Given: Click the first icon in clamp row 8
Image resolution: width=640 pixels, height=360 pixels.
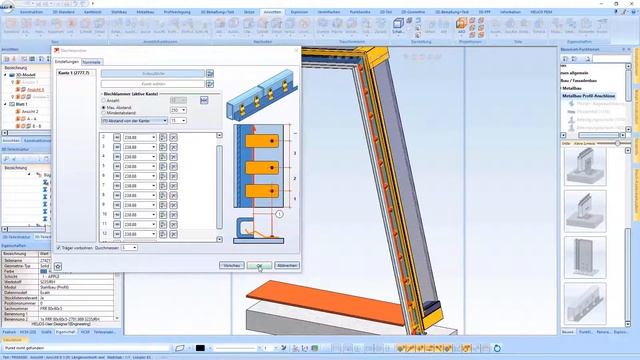Looking at the screenshot, I should [x=117, y=196].
